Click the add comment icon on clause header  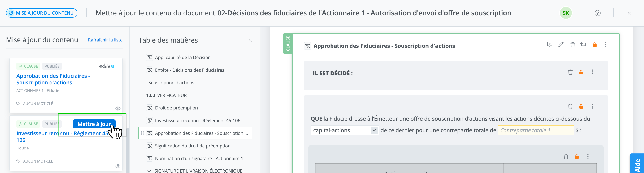tap(550, 44)
